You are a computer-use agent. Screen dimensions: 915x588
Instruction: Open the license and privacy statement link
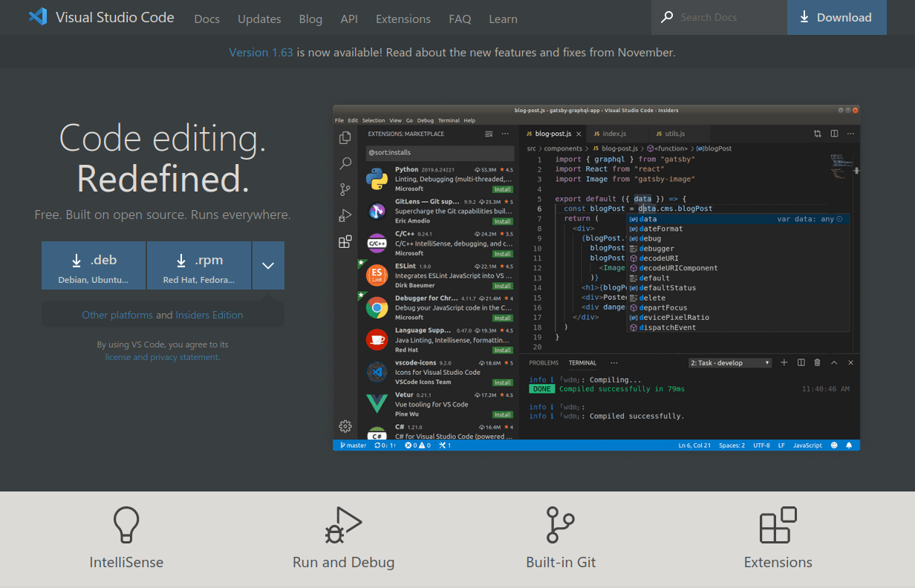(162, 357)
